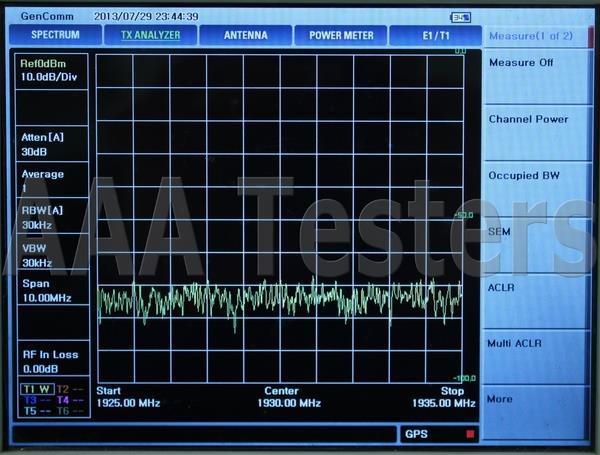Switch to the SPECTRUM tab

click(55, 35)
